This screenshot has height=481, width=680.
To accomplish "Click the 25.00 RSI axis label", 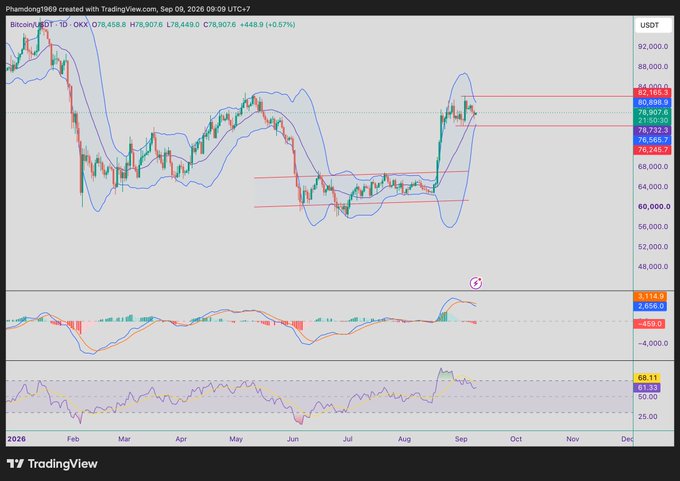I will click(x=649, y=416).
